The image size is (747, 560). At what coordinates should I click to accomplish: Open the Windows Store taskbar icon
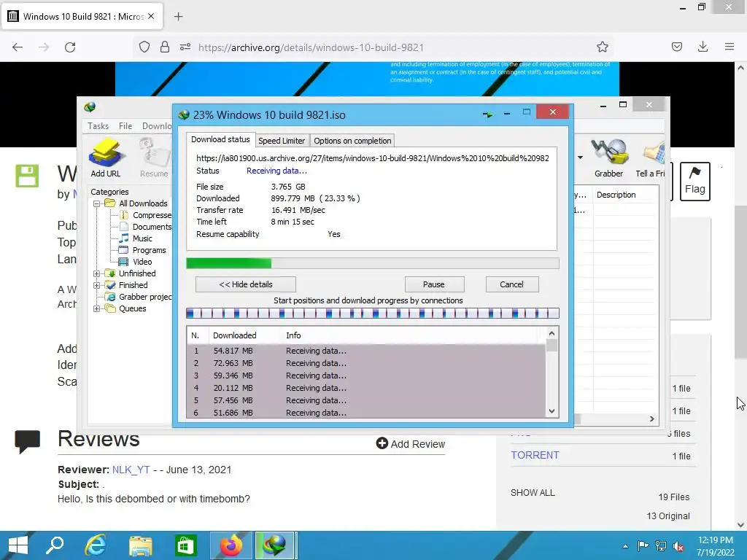tap(185, 545)
